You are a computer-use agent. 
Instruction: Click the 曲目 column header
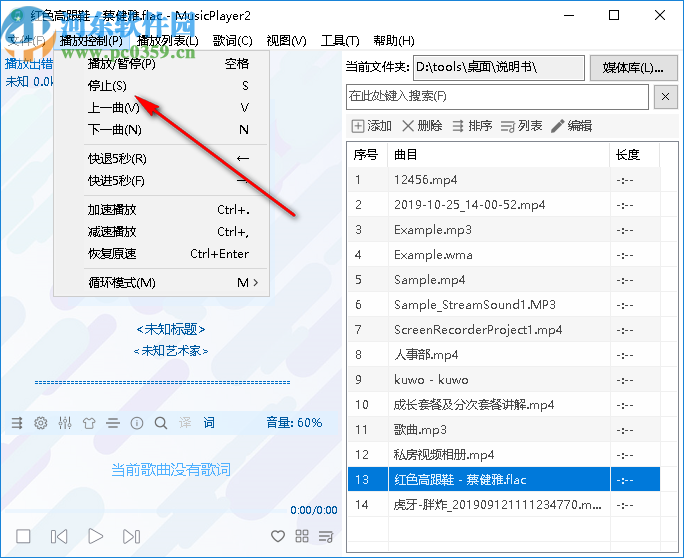(499, 155)
